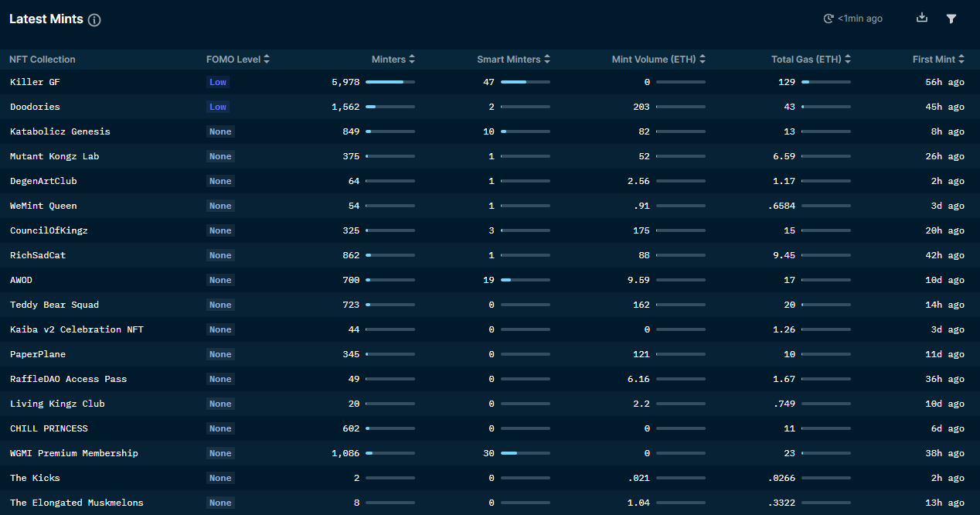Click the .3322 total gas value

pyautogui.click(x=781, y=503)
